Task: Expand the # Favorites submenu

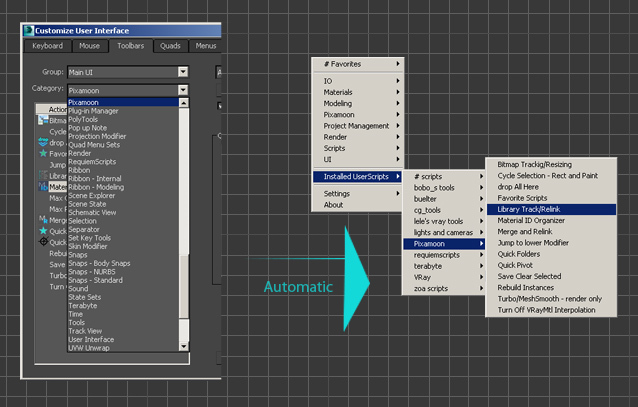Action: (x=358, y=64)
